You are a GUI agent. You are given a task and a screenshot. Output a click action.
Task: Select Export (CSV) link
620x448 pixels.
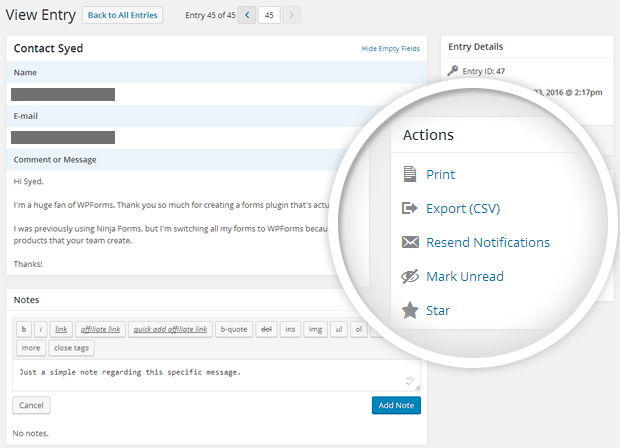463,208
